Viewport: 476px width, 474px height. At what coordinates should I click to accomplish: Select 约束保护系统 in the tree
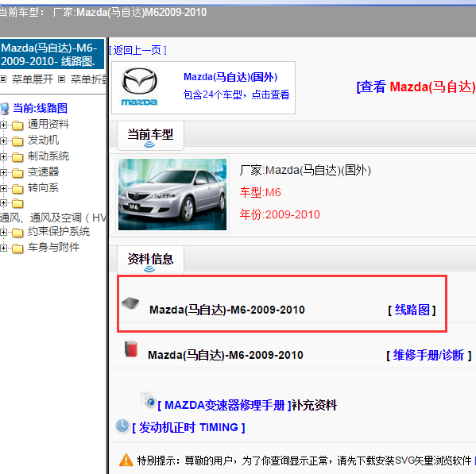coord(59,231)
